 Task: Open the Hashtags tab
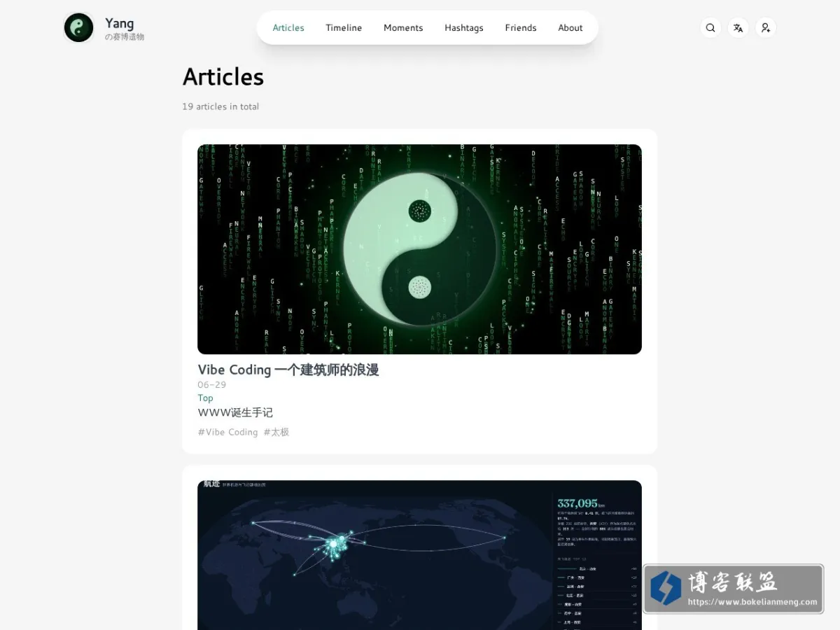(464, 28)
